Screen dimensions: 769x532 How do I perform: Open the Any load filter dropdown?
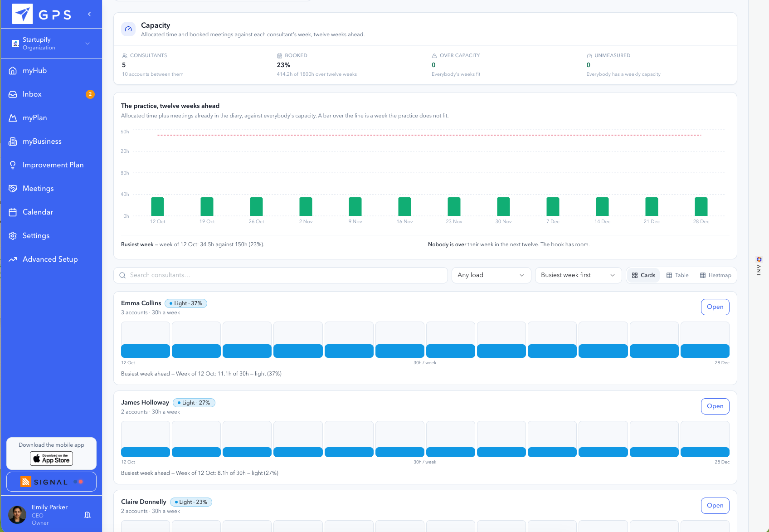pos(491,275)
